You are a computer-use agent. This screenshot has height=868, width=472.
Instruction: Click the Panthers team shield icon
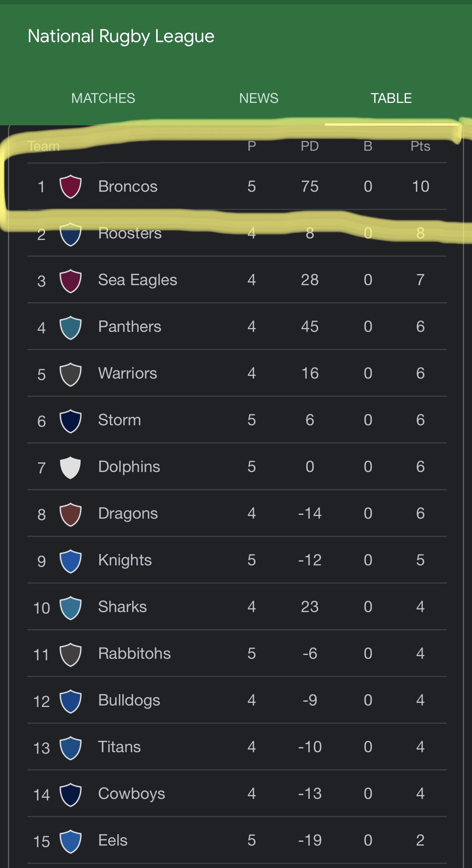70,327
